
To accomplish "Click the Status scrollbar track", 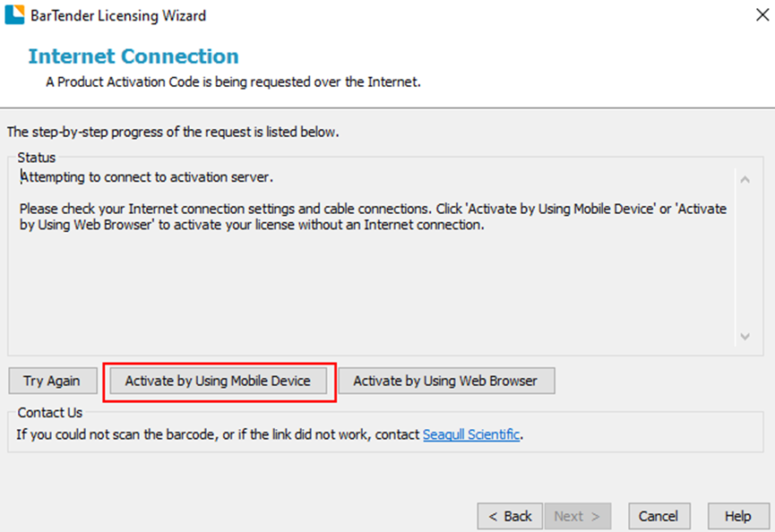I will point(745,260).
